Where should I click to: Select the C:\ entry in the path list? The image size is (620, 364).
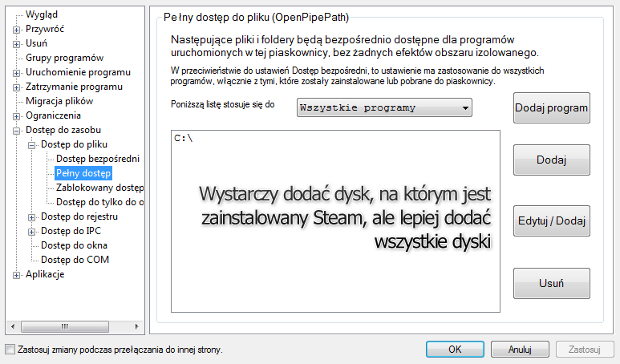(x=184, y=139)
